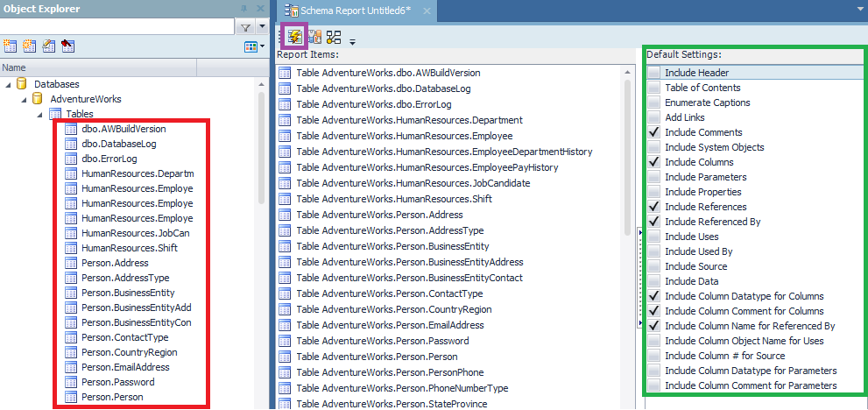The height and width of the screenshot is (410, 868).
Task: Click the red arrow icon in Object Explorer toolbar
Action: click(x=67, y=46)
